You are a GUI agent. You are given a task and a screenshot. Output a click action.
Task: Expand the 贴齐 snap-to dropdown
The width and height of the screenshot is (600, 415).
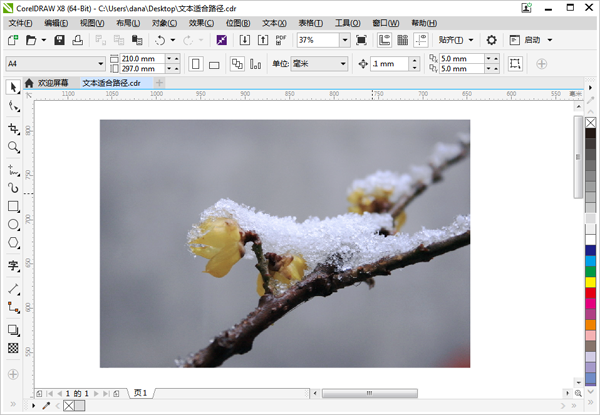(x=471, y=40)
